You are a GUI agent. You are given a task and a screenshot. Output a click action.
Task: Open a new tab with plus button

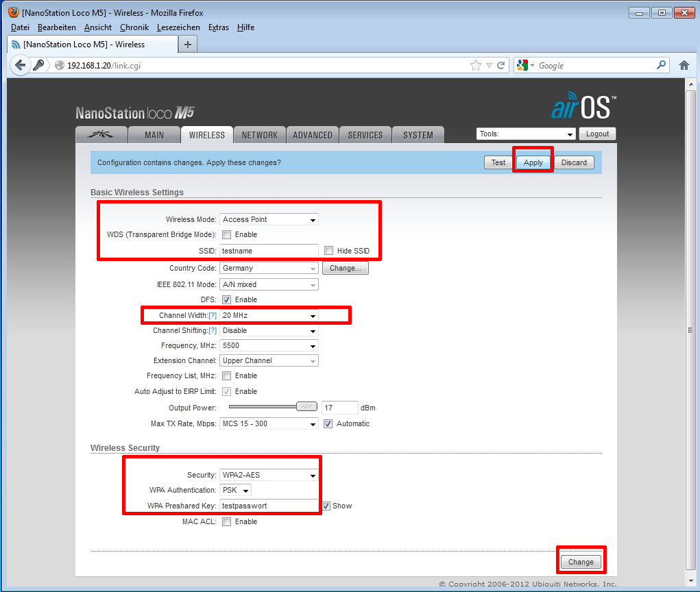click(x=187, y=44)
